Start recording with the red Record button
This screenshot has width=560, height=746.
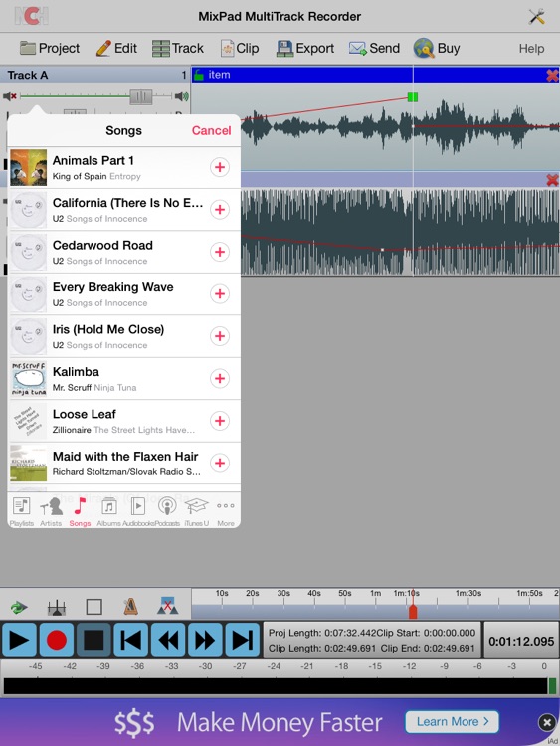56,640
